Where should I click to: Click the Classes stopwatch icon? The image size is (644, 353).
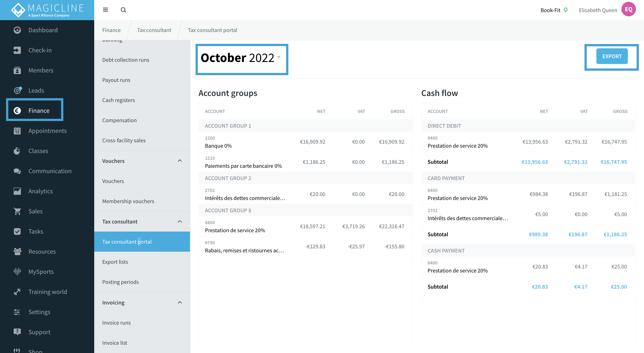[17, 151]
